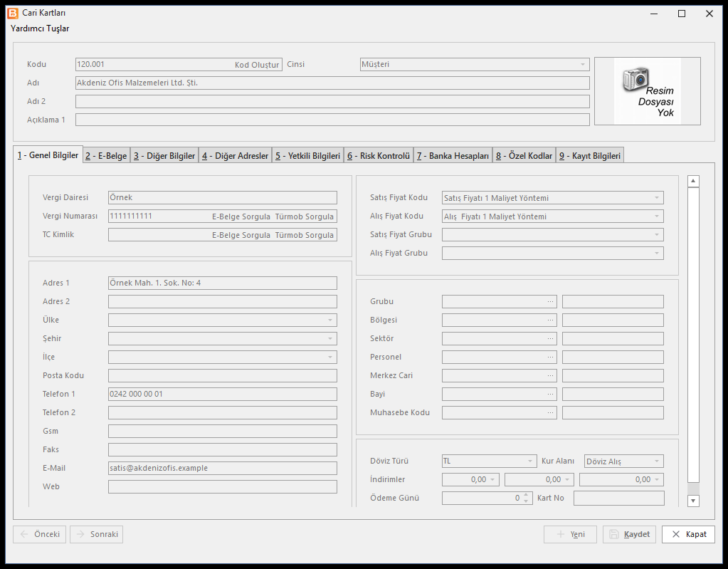
Task: Click the E-Mail input field
Action: 223,468
